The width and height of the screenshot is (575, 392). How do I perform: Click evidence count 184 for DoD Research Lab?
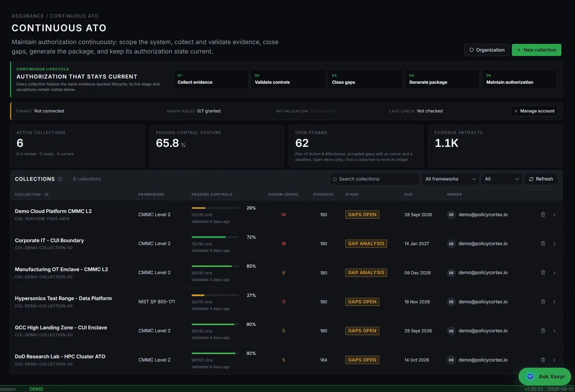(323, 360)
